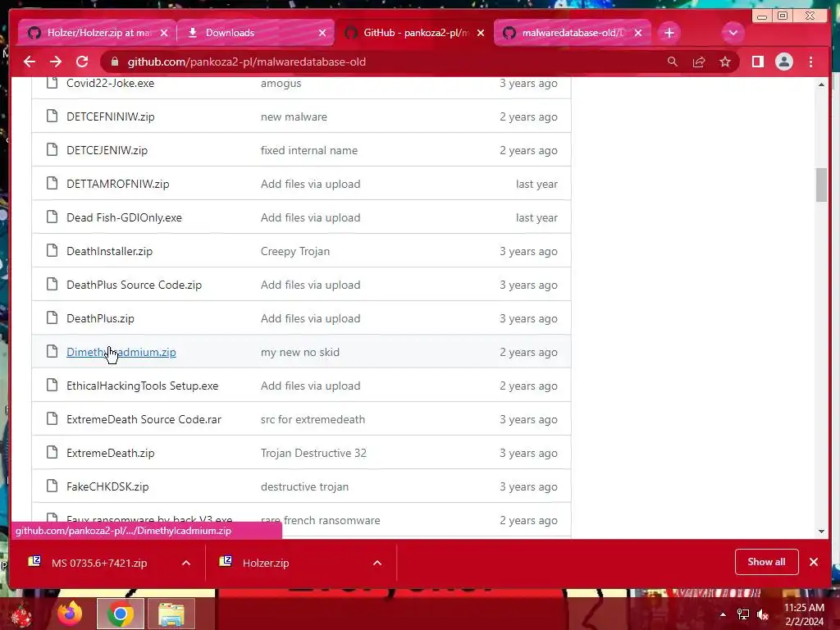This screenshot has width=840, height=630.
Task: Open the ExtremeDeath.zip file
Action: (111, 453)
